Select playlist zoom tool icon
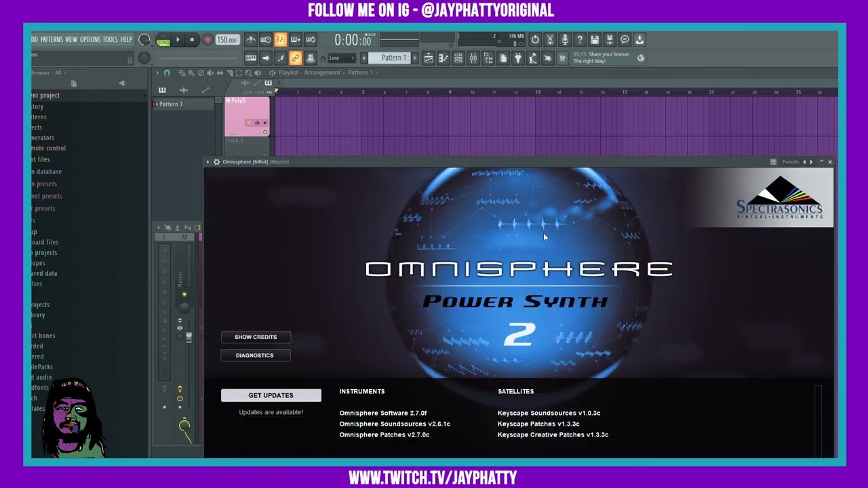Viewport: 868px width, 488px height. tap(248, 73)
